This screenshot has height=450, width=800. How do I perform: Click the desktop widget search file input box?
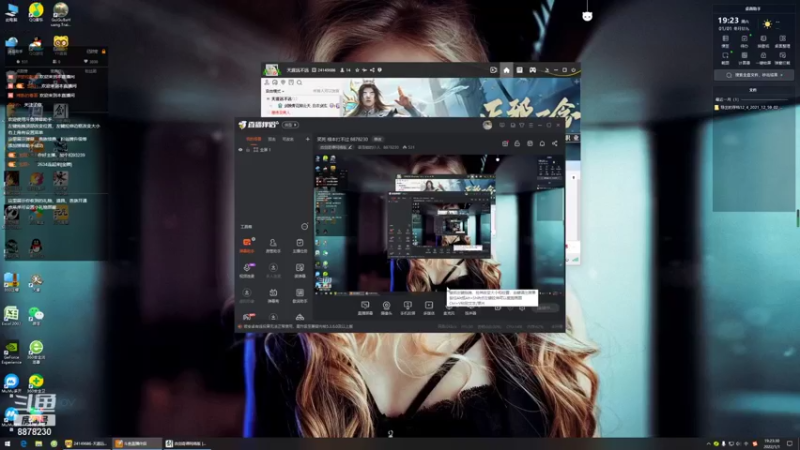click(755, 75)
